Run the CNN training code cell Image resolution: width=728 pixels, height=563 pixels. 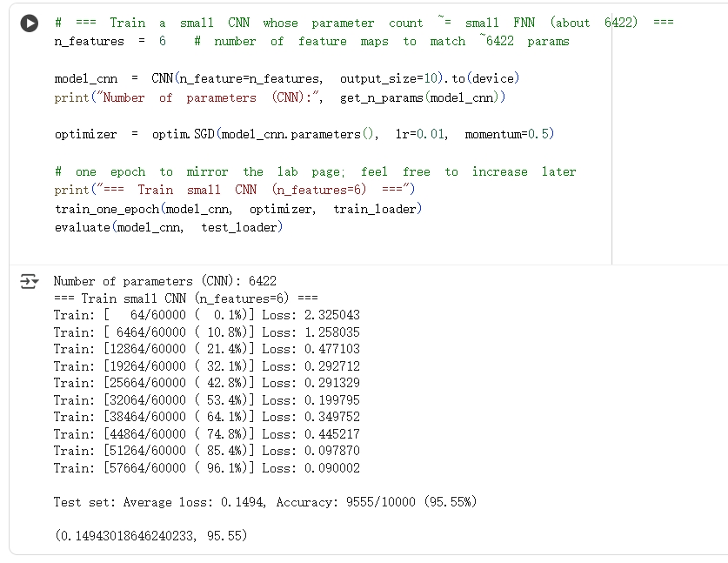[30, 23]
